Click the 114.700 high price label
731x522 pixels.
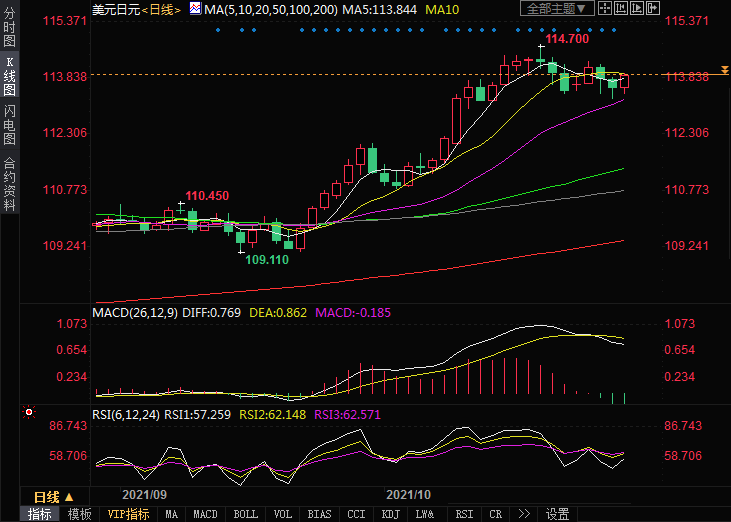(x=566, y=39)
